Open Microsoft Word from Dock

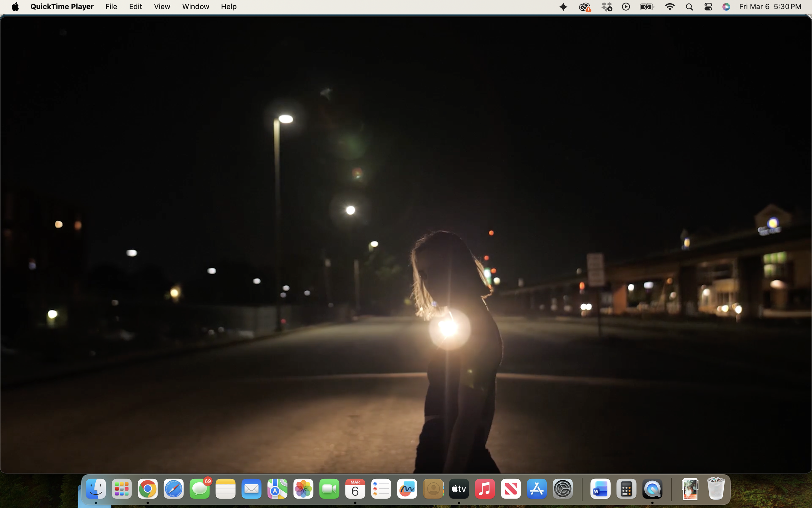[x=600, y=489]
